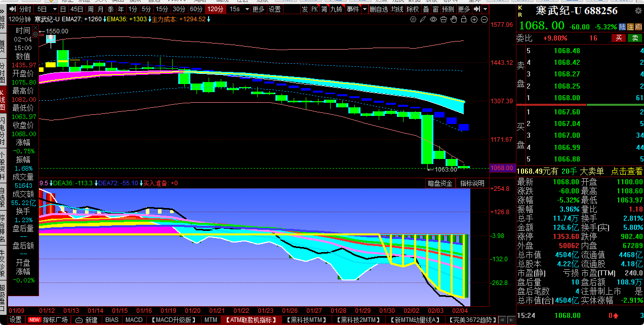Select the 120分 period
The width and height of the screenshot is (644, 325).
(x=215, y=9)
